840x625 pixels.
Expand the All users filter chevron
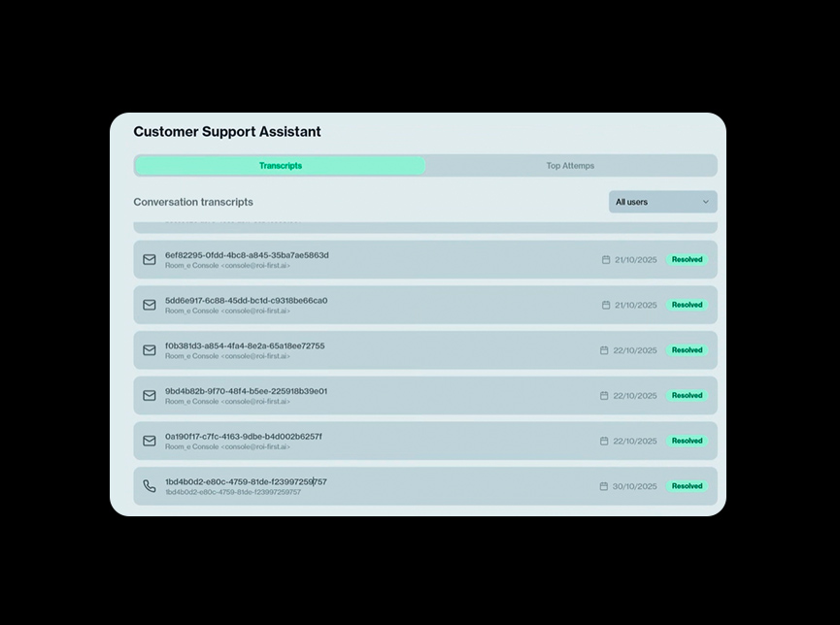(706, 202)
